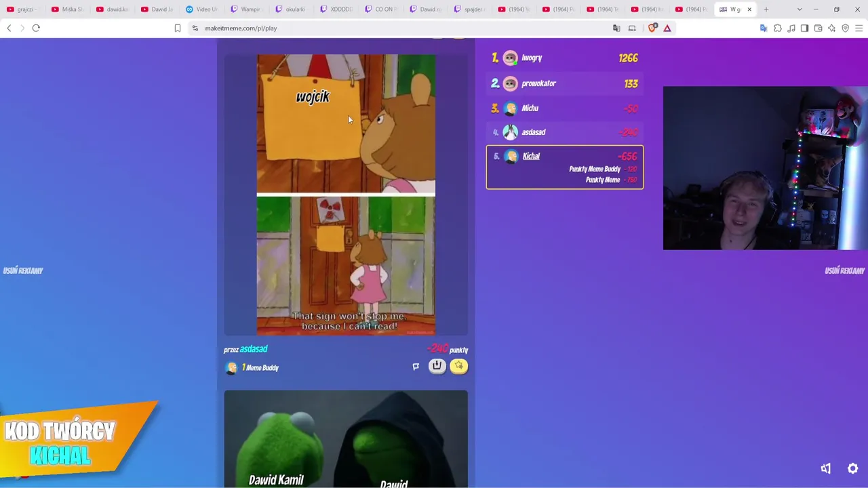The height and width of the screenshot is (488, 868).
Task: Switch to the 'Miśka' YouTube tab
Action: 68,9
